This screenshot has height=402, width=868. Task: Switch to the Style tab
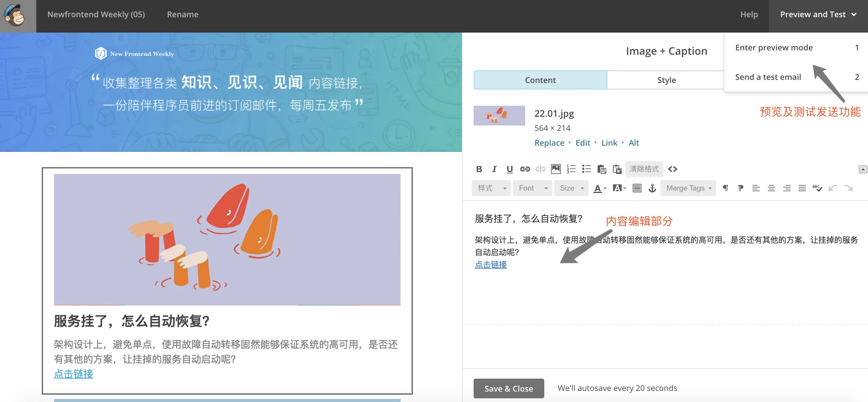pyautogui.click(x=666, y=80)
